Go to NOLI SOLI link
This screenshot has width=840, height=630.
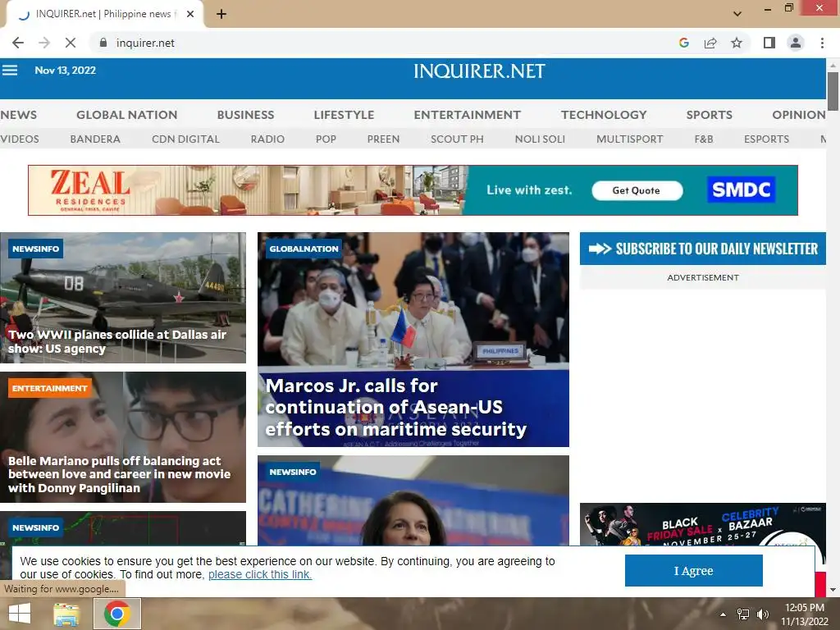click(540, 139)
